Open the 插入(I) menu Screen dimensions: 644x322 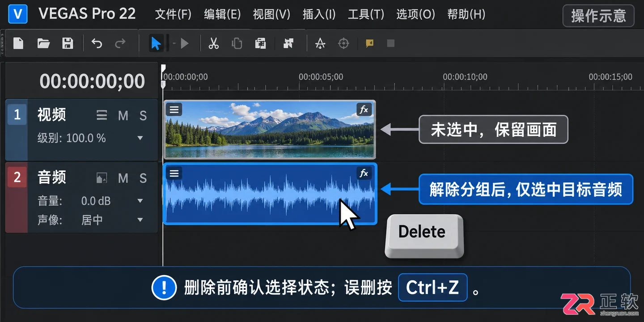point(319,14)
